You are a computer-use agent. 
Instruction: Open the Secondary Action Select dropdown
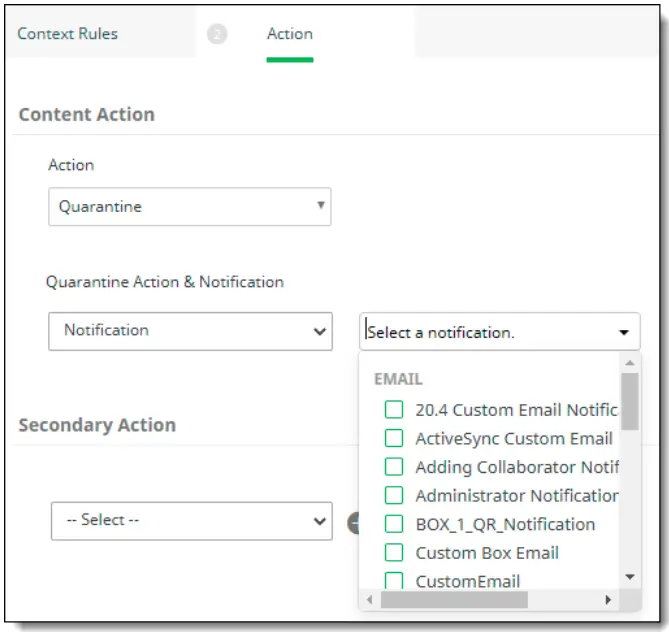pyautogui.click(x=192, y=521)
